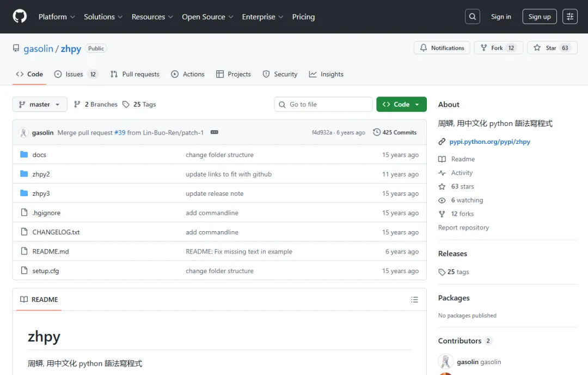Viewport: 588px width, 375px height.
Task: Click the .hgignore file icon
Action: click(24, 213)
